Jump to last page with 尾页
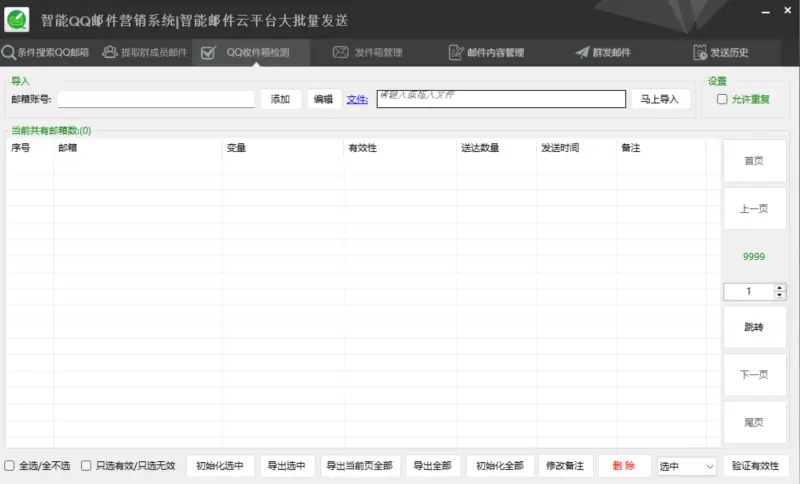The width and height of the screenshot is (800, 484). (x=754, y=422)
